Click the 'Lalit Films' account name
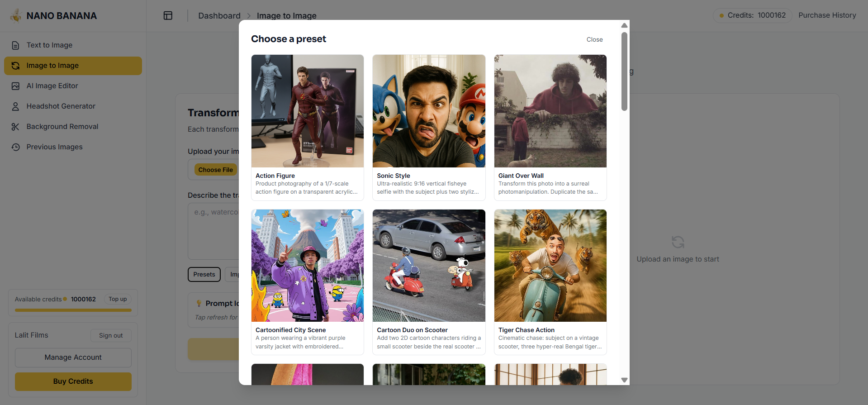The width and height of the screenshot is (868, 405). pos(31,335)
